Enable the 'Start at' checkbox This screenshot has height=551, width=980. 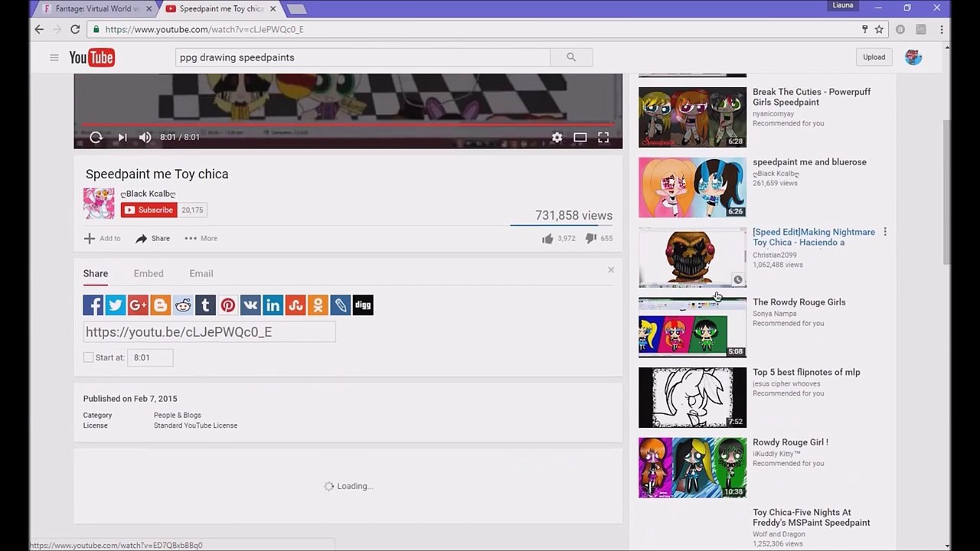tap(89, 357)
